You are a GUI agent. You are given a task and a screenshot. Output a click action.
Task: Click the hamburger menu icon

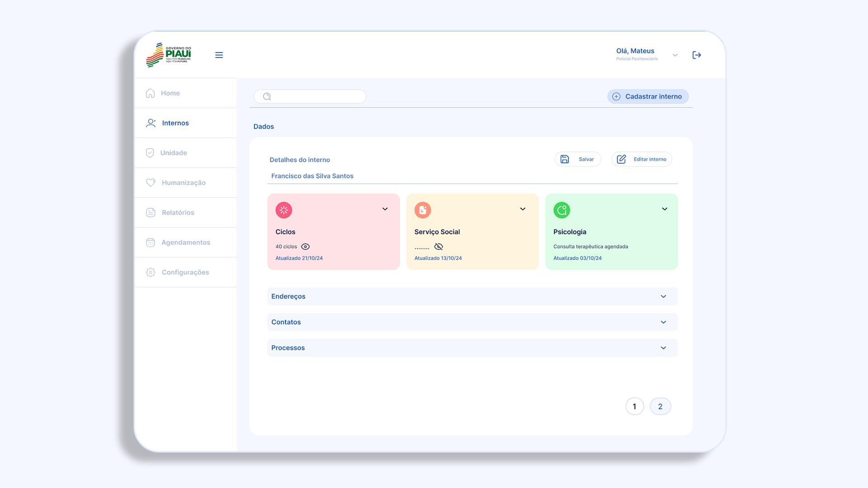[219, 55]
